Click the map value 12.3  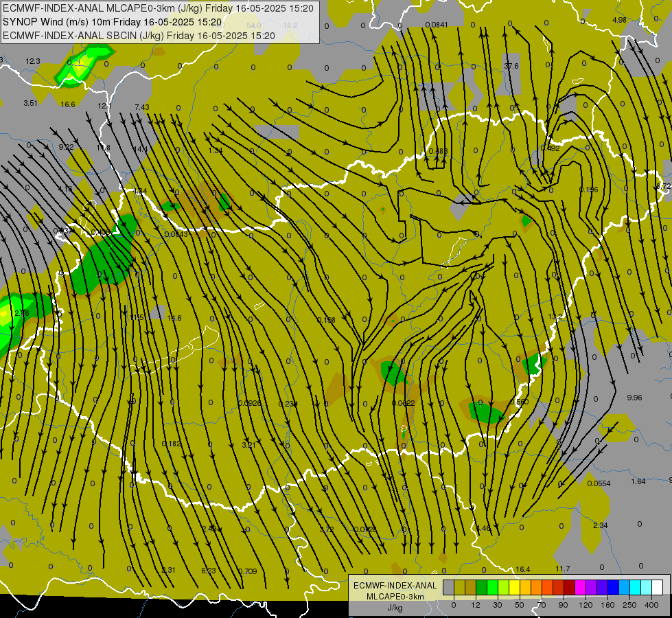pos(32,61)
